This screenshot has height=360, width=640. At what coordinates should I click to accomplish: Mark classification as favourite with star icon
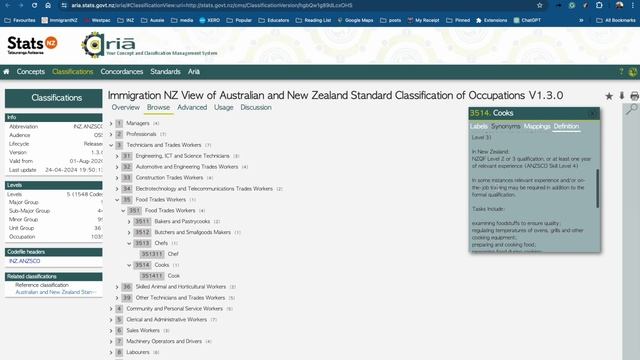pos(609,96)
